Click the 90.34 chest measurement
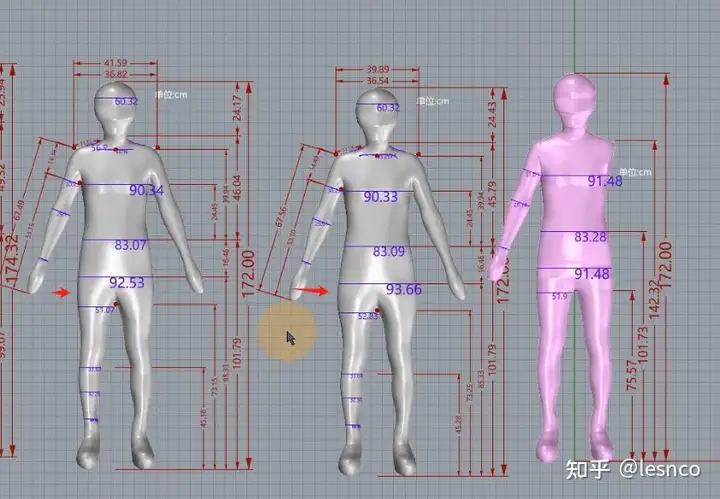This screenshot has width=720, height=499. pyautogui.click(x=146, y=190)
